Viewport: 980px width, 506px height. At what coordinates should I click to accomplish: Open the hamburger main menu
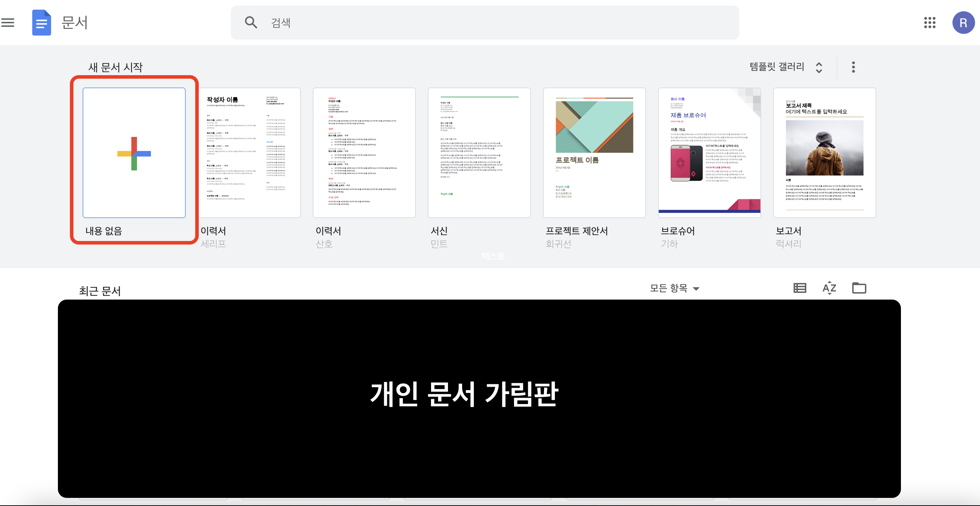pyautogui.click(x=8, y=23)
